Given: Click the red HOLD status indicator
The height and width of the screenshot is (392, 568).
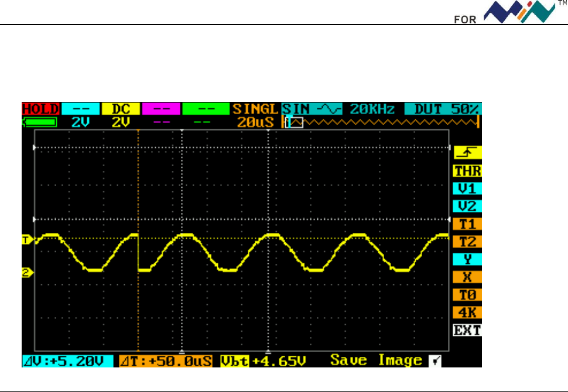Looking at the screenshot, I should [x=40, y=109].
